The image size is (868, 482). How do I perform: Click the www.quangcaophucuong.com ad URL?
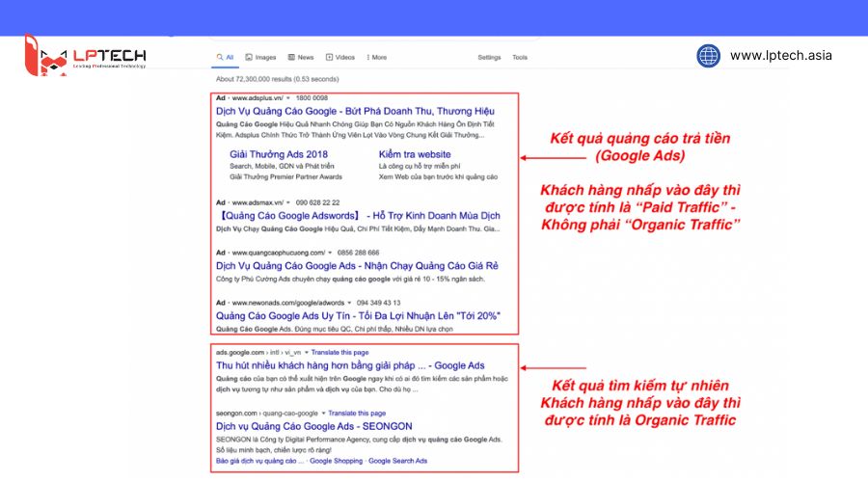click(x=279, y=253)
